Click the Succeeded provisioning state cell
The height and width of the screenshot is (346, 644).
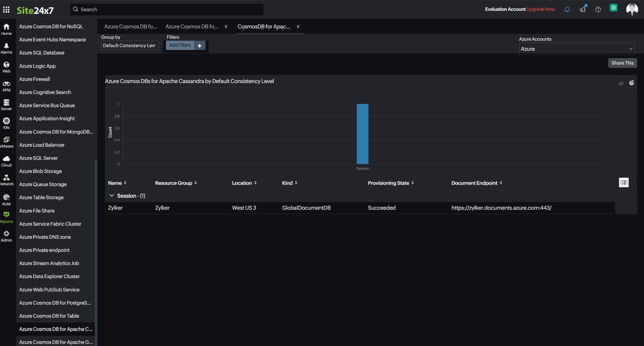[x=382, y=208]
